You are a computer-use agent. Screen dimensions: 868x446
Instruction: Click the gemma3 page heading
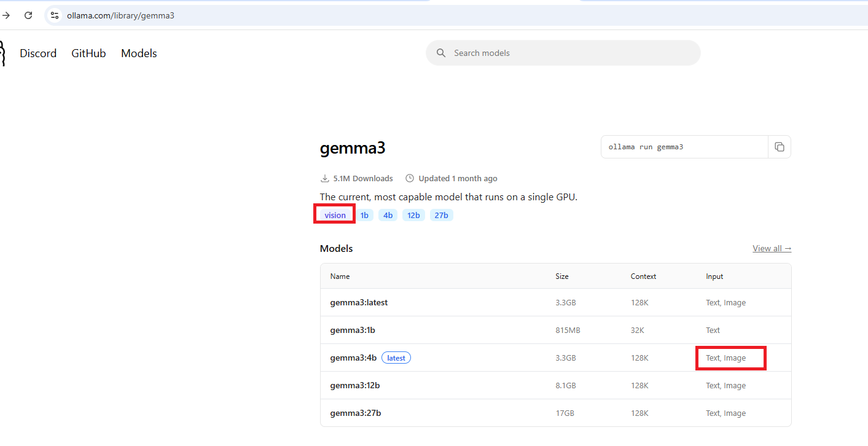point(353,148)
